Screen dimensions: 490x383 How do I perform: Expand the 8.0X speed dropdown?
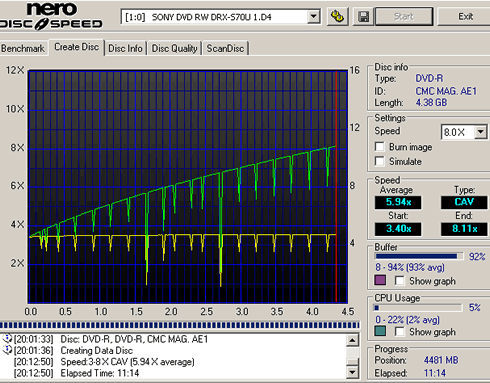[480, 132]
